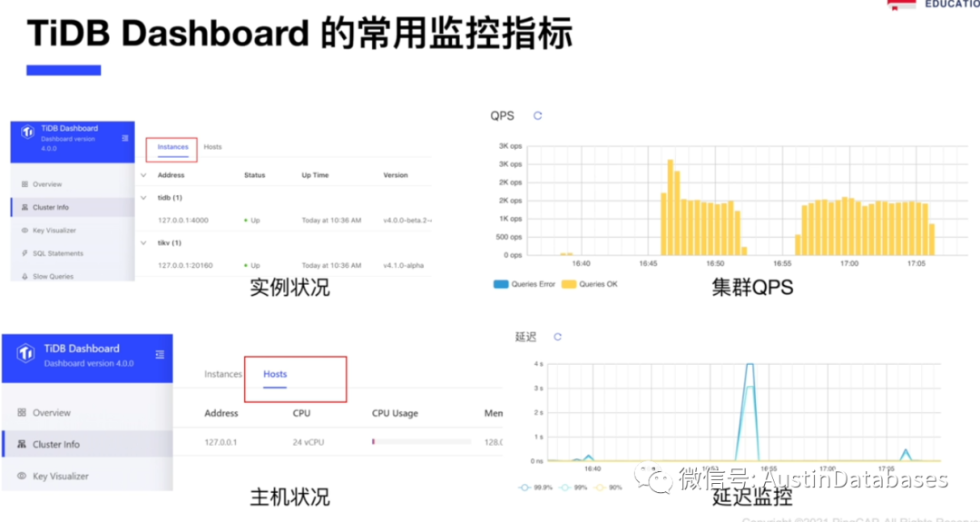Click the Overview icon in upper sidebar
The image size is (980, 522).
point(25,184)
